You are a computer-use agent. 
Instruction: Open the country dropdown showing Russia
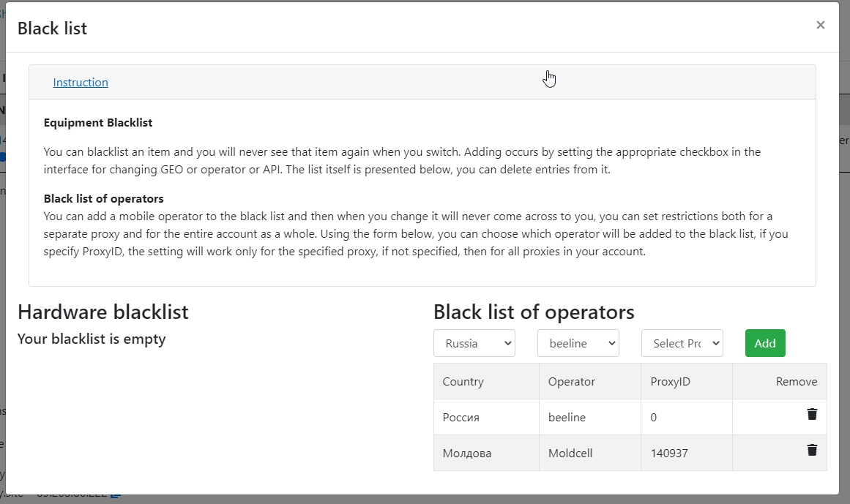coord(474,342)
